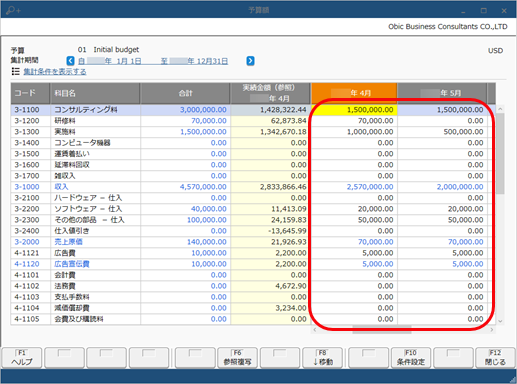The image size is (517, 384).
Task: Click the list icon beside 集計条件を表示する
Action: pos(15,71)
